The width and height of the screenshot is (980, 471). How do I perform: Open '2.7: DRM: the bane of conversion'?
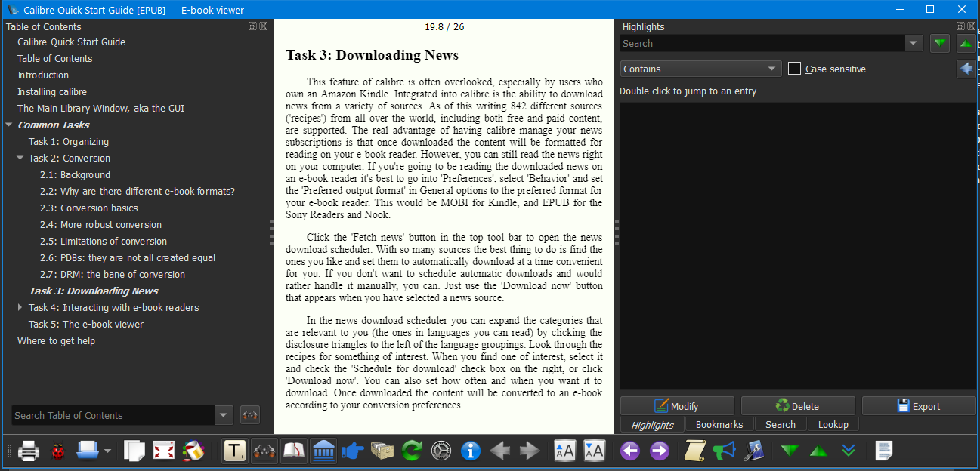click(x=113, y=275)
